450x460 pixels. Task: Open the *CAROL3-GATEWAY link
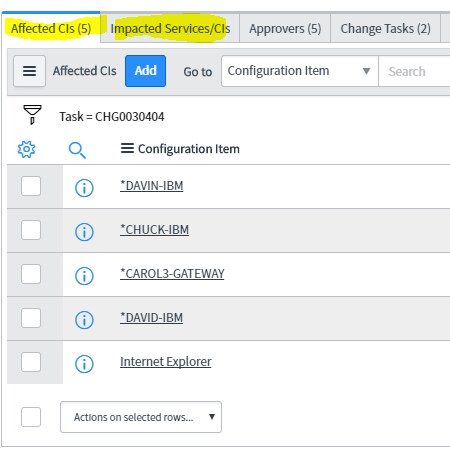pyautogui.click(x=172, y=274)
